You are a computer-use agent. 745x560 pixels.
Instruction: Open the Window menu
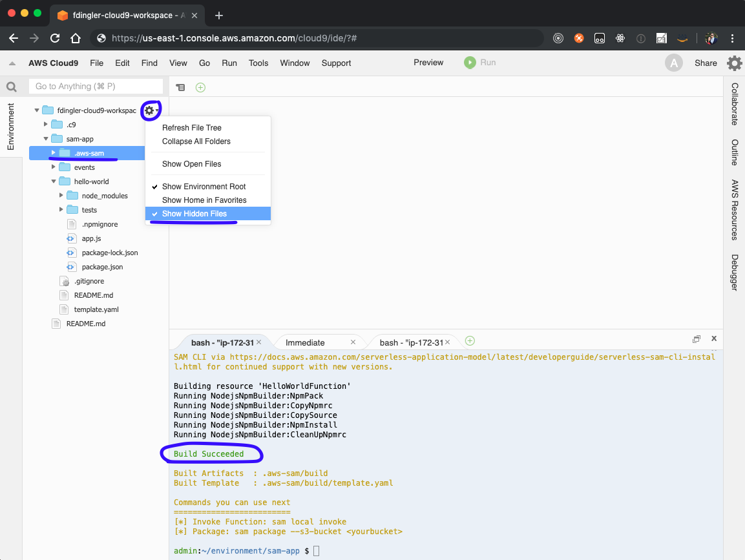tap(295, 63)
